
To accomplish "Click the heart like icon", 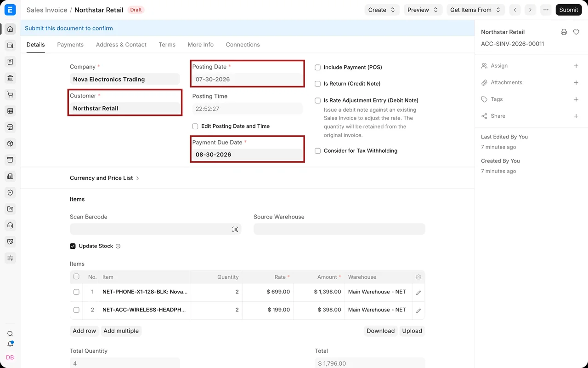I will (576, 32).
